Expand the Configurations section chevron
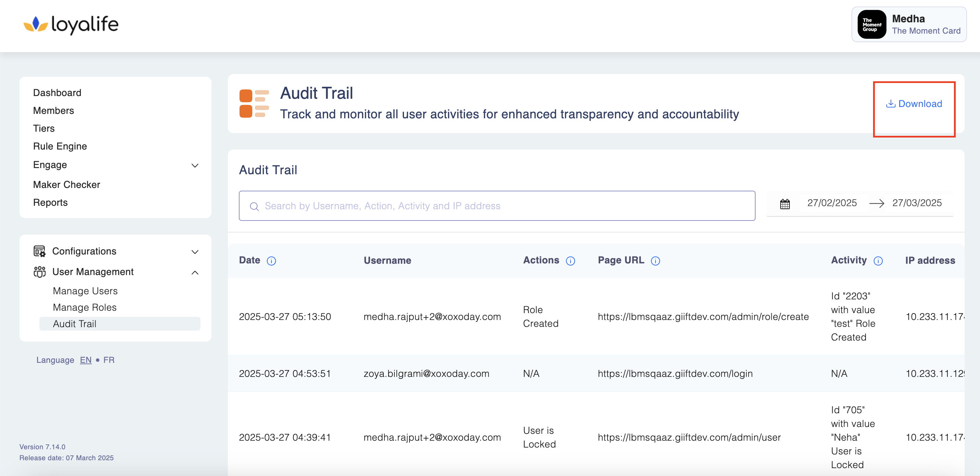 pyautogui.click(x=195, y=252)
